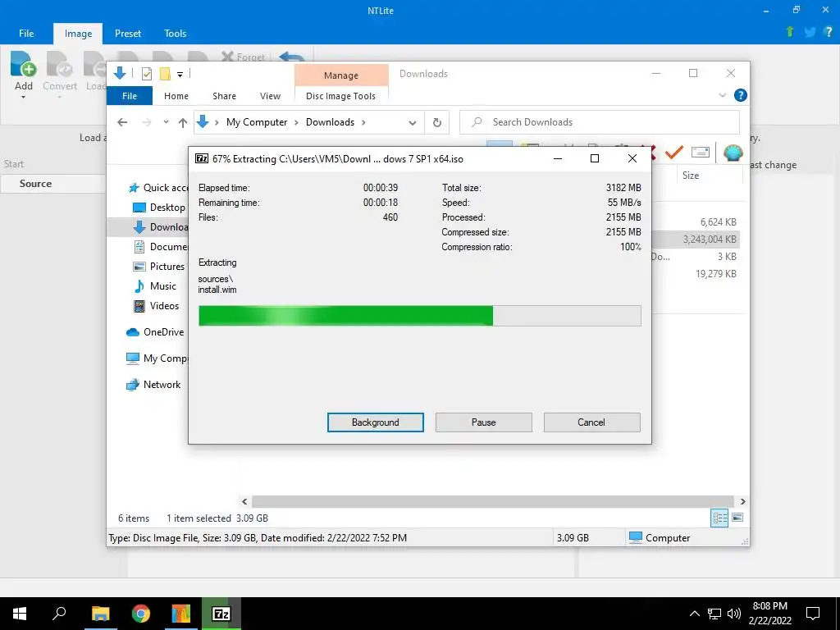Click the greyed Convert icon in NTLite
840x630 pixels.
tap(59, 64)
